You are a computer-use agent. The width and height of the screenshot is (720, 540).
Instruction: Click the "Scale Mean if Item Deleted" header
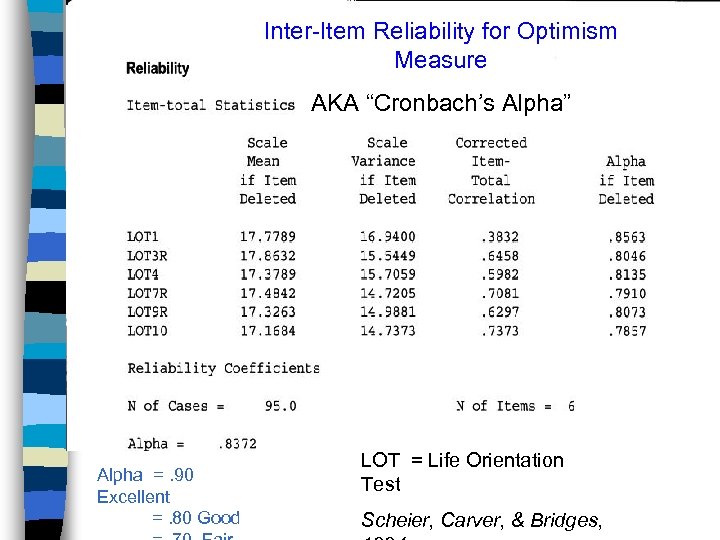pos(267,171)
